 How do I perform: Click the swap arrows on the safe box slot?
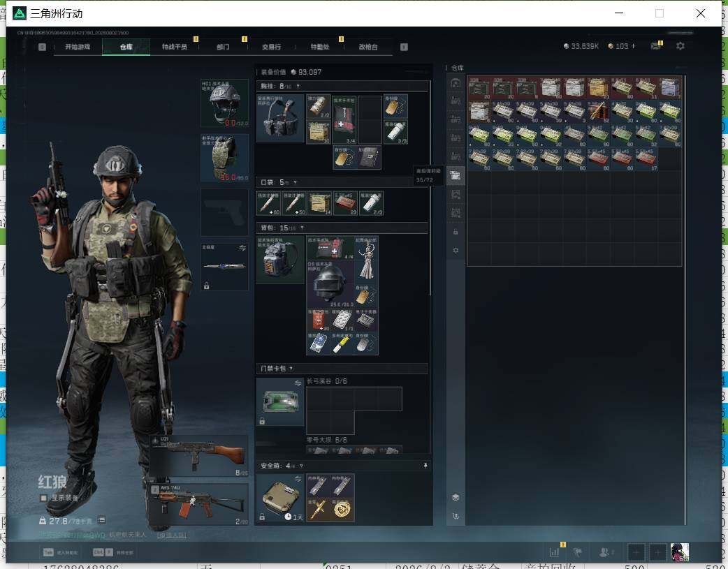[x=298, y=478]
